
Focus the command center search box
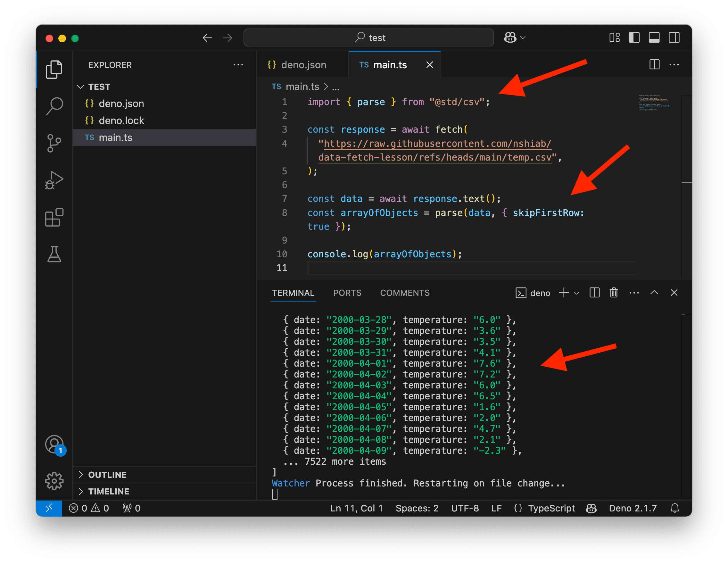[x=368, y=38]
